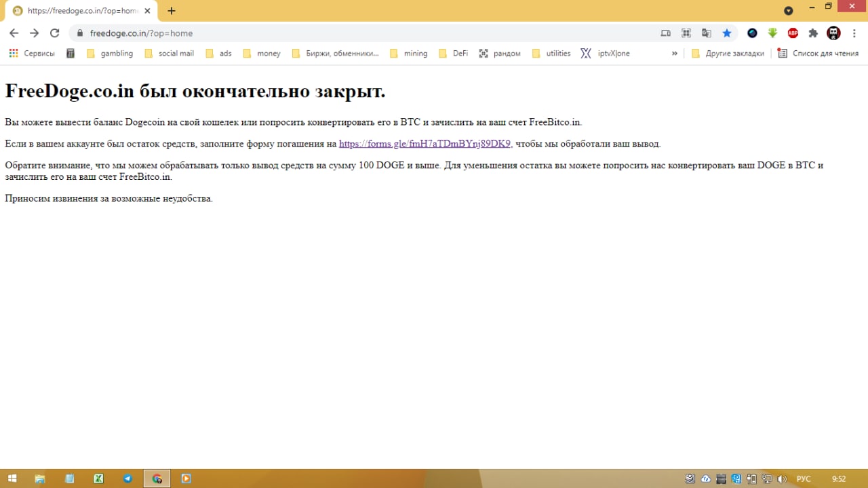Click the site padlock security icon

click(x=80, y=33)
